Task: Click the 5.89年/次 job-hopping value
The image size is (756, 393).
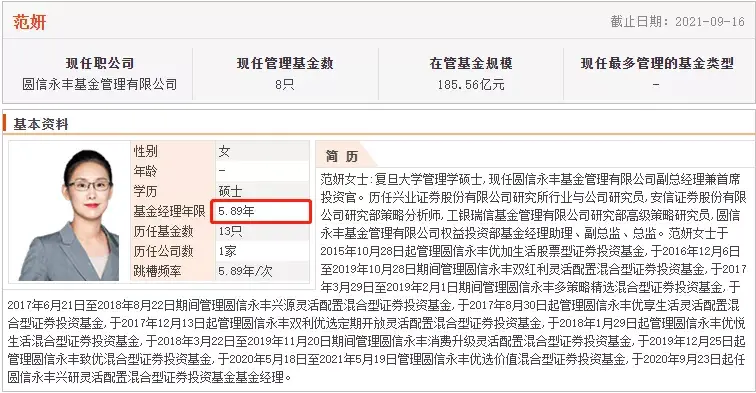Action: coord(245,271)
